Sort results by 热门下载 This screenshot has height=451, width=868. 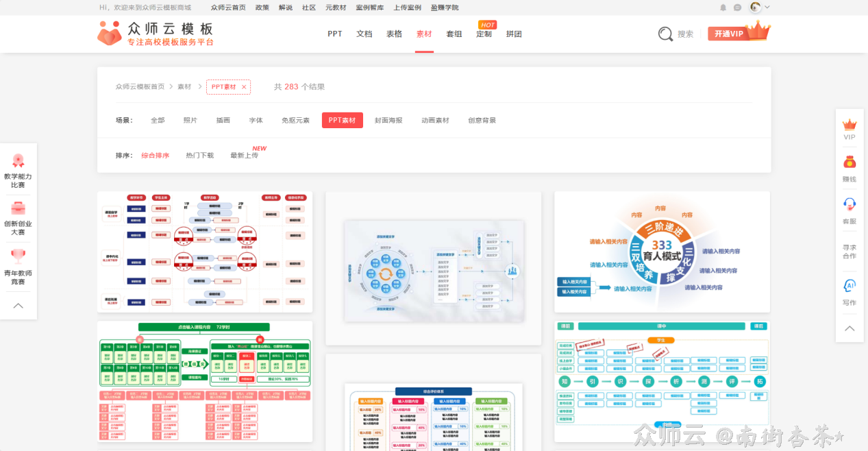tap(199, 156)
